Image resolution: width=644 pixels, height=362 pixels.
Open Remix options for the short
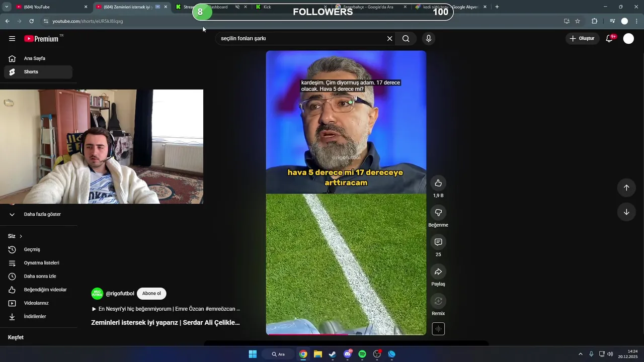438,301
